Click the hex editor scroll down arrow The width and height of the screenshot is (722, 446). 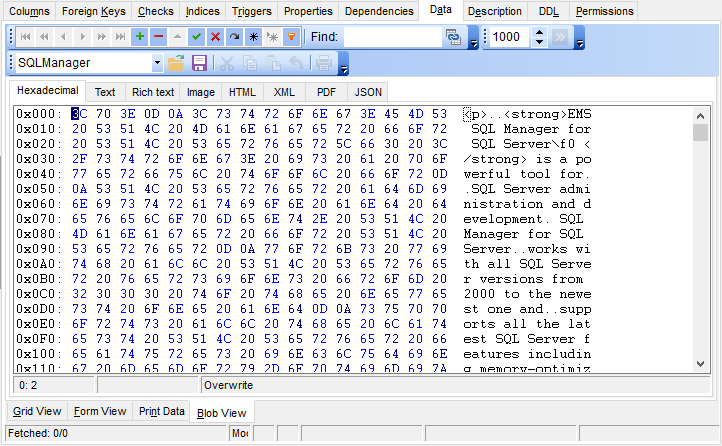(x=700, y=364)
